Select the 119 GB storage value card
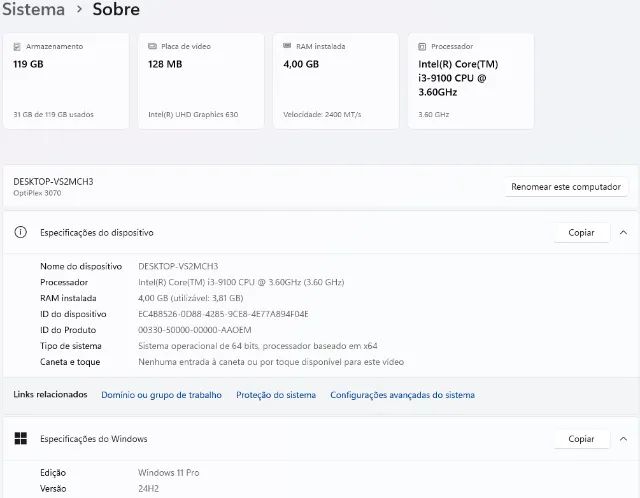Screen dimensions: 640x498 (66, 82)
